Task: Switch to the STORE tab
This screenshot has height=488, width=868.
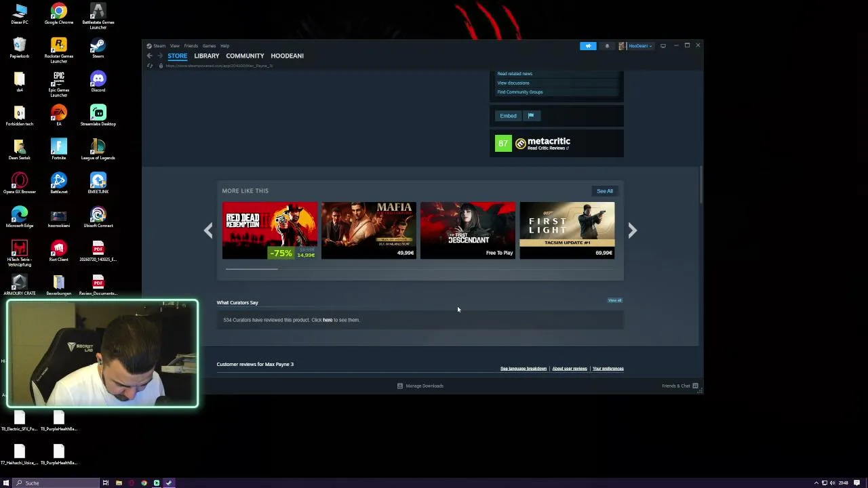Action: [x=178, y=56]
